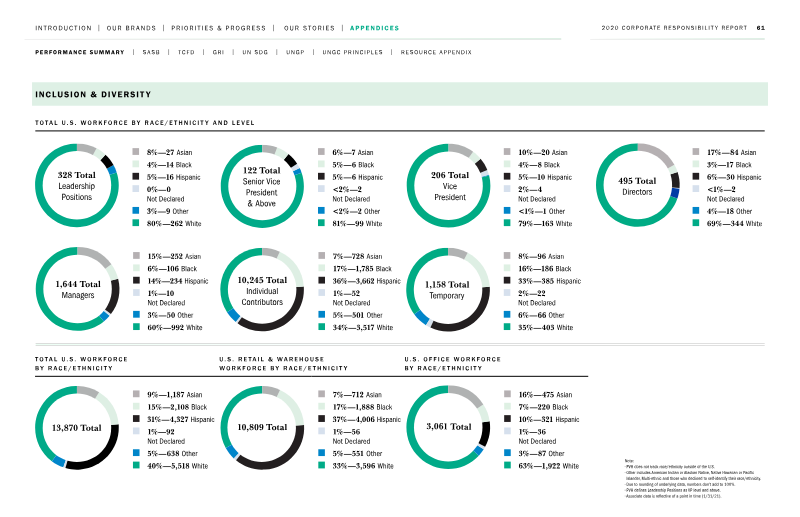Click the U.S. Office Workforce by Race/Ethnicity heading
The height and width of the screenshot is (517, 800).
pyautogui.click(x=453, y=363)
